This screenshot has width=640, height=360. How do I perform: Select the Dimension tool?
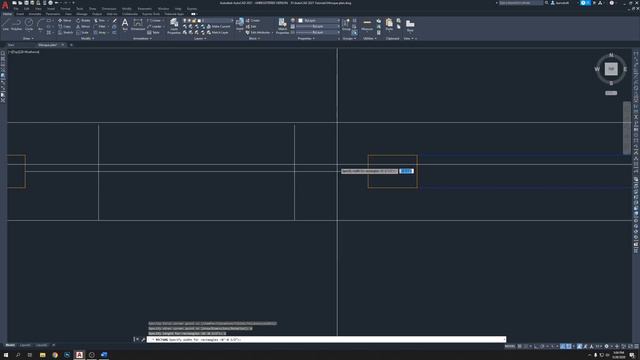(x=138, y=24)
